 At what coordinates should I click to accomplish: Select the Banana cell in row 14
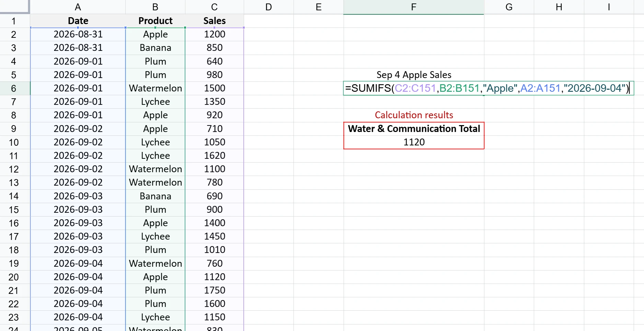tap(155, 196)
